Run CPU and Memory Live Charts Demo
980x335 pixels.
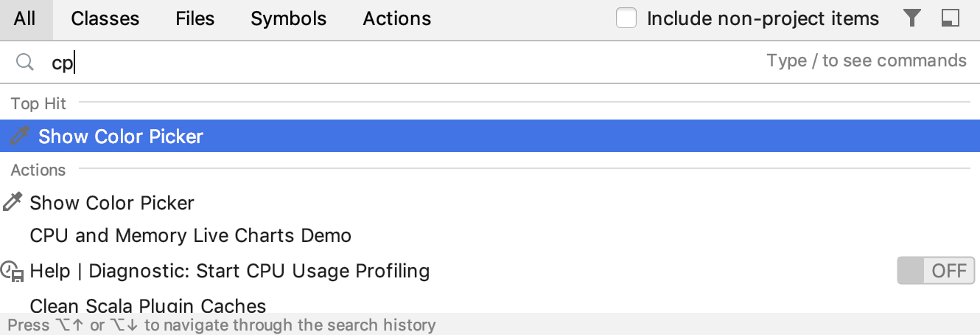coord(191,236)
